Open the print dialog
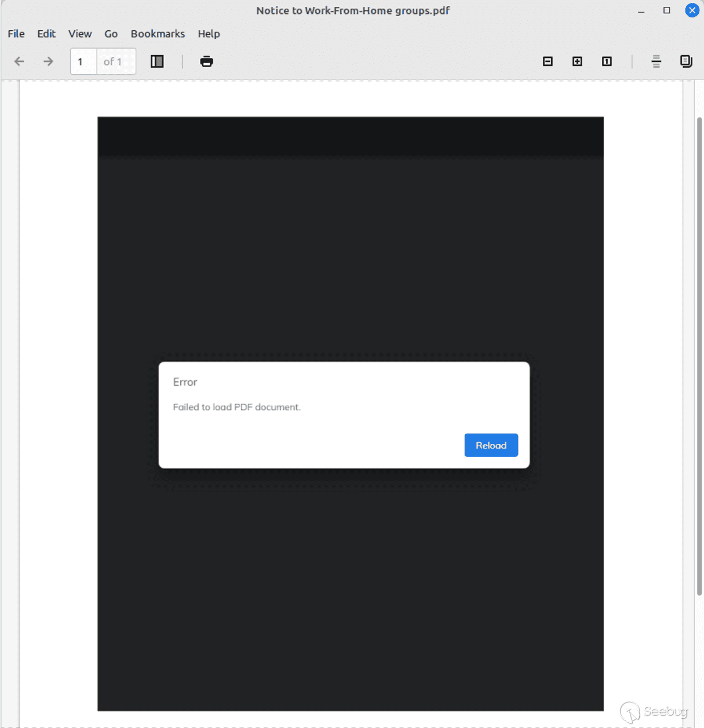704x728 pixels. coord(206,61)
